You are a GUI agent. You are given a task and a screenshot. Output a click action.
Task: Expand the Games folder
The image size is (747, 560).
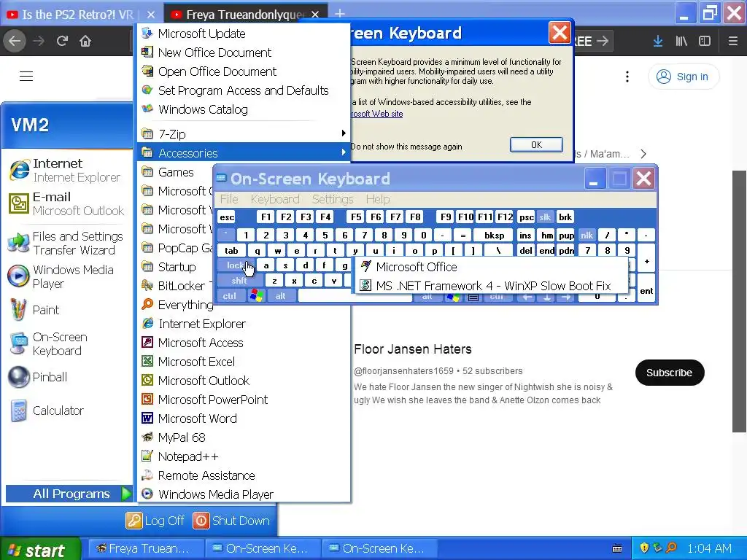coord(177,172)
